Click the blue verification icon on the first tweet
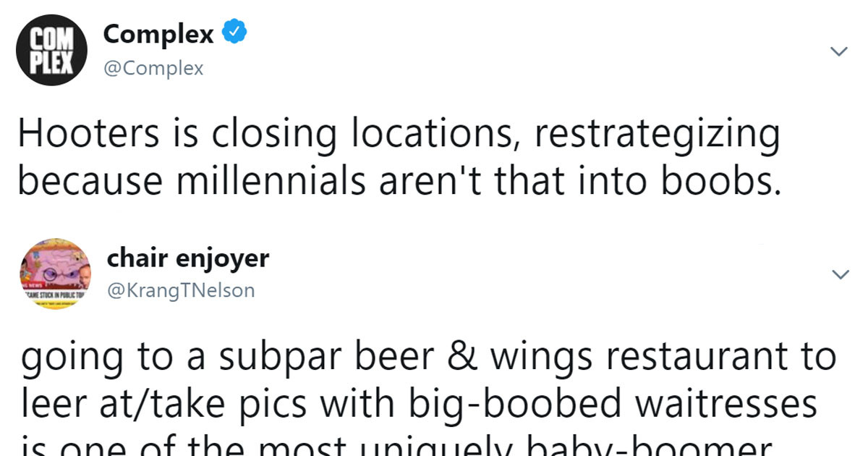Screen dimensions: 868x456 coord(233,32)
